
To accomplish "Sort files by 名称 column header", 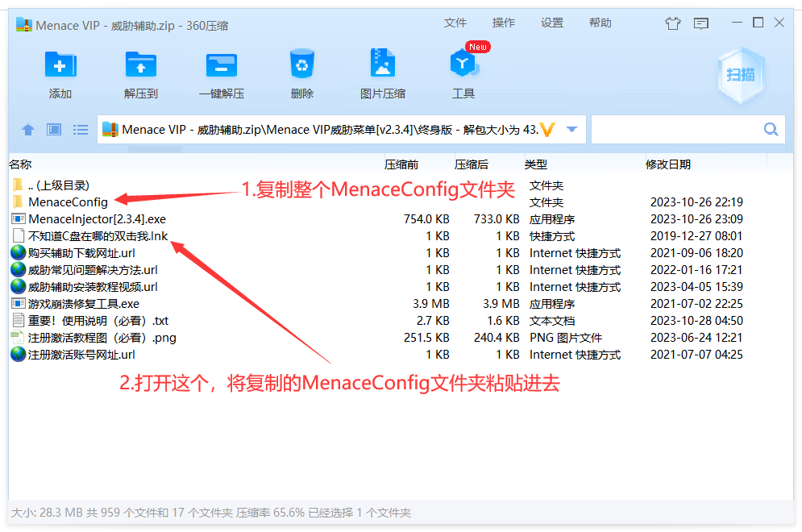I will point(20,164).
